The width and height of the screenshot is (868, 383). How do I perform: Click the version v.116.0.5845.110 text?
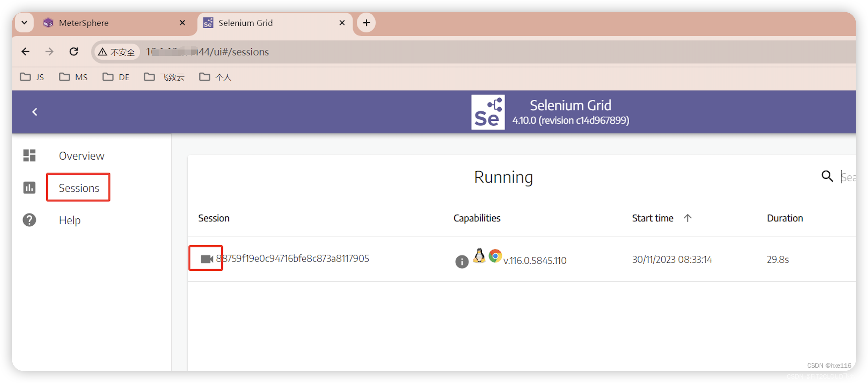534,260
